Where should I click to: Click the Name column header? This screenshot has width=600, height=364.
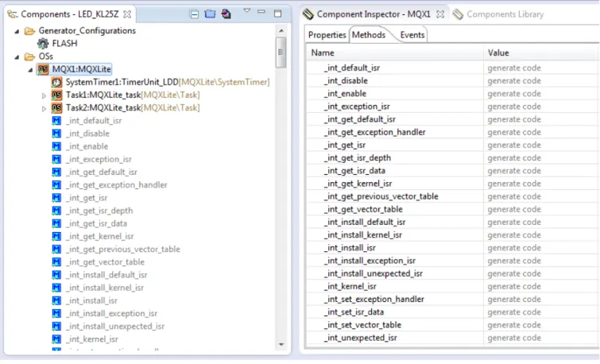[395, 52]
